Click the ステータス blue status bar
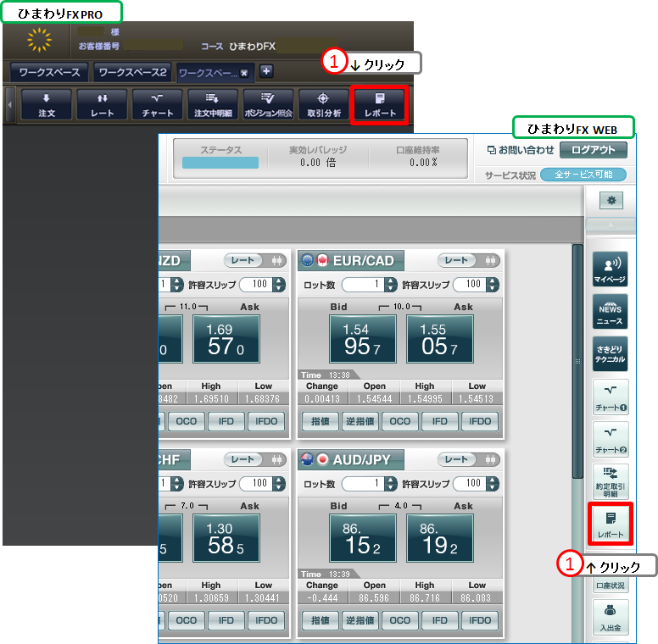Screen dimensions: 658x644 coord(220,163)
